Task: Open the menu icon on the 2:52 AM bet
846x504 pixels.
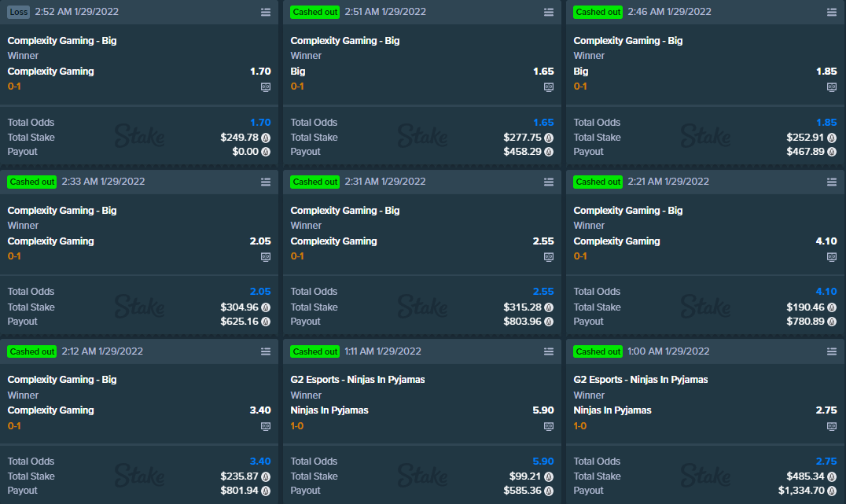Action: (x=266, y=12)
